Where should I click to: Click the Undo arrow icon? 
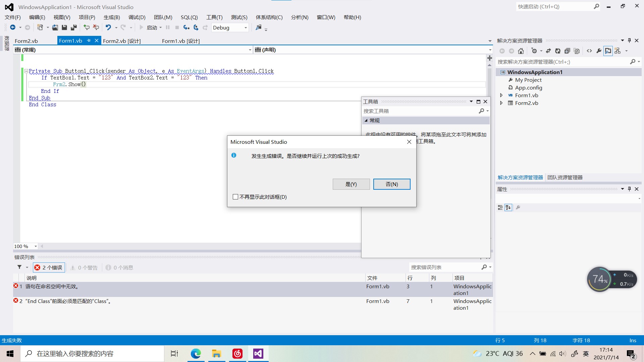click(108, 27)
